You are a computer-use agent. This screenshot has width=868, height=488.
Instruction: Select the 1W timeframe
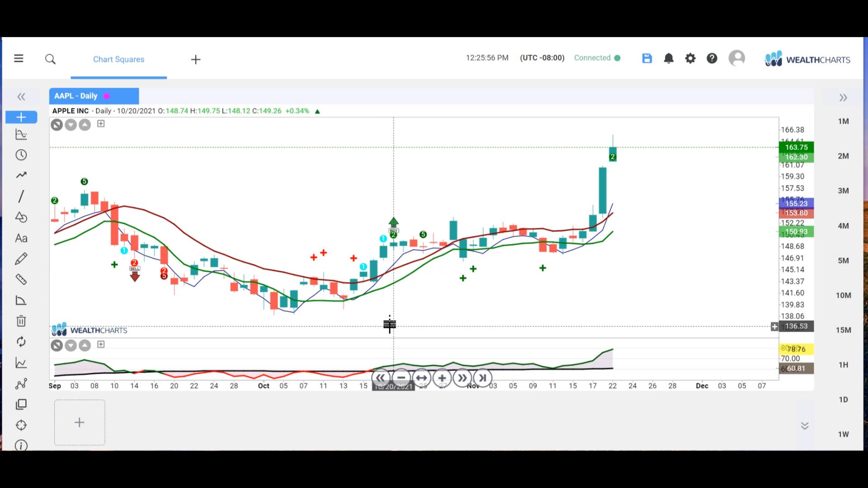pos(843,435)
